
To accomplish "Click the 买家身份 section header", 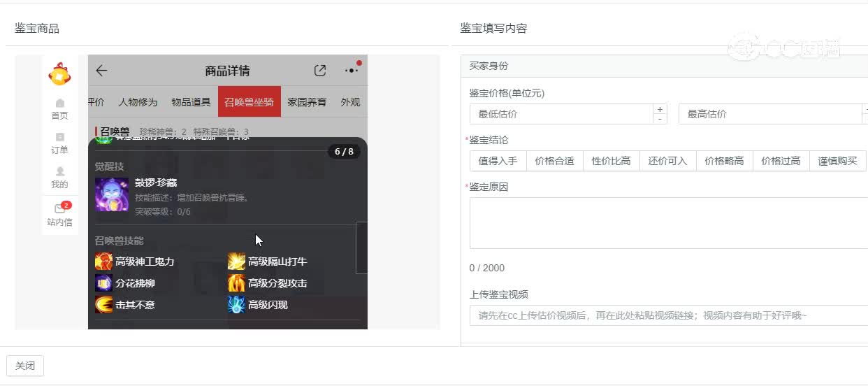I will pos(664,66).
